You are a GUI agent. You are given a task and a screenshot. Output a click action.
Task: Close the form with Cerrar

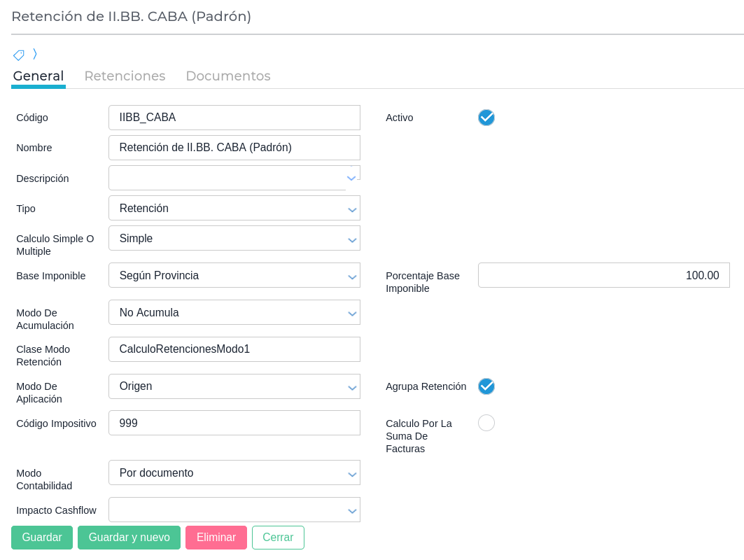pyautogui.click(x=278, y=538)
